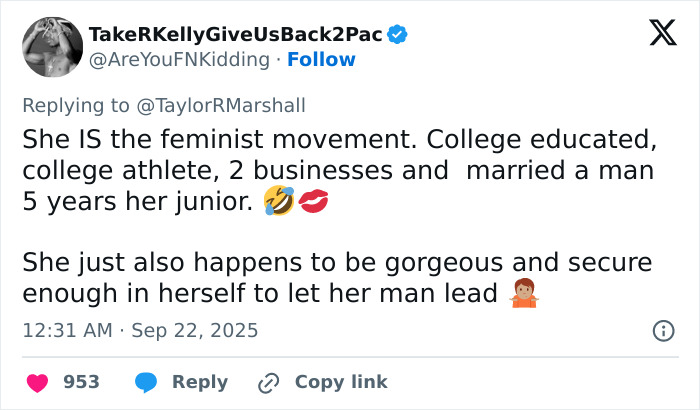Click the red lips kiss emoji
Viewport: 700px width, 410px height.
pyautogui.click(x=312, y=202)
